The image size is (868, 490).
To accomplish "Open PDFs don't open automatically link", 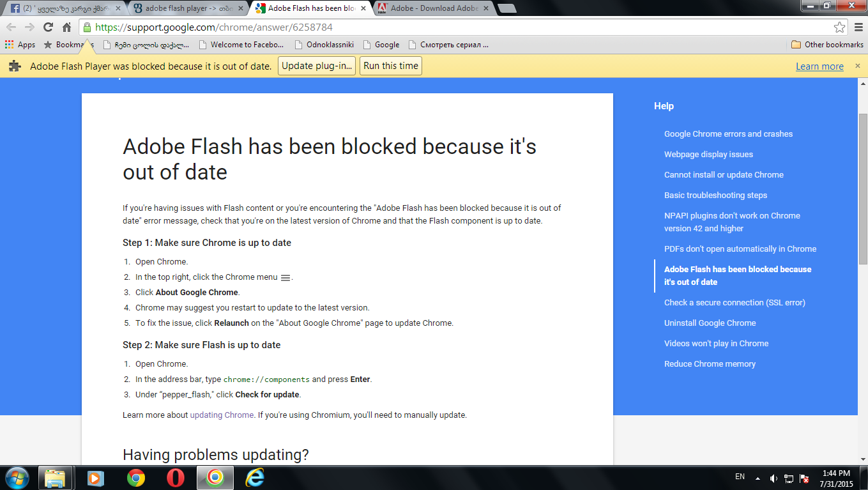I will pos(740,249).
